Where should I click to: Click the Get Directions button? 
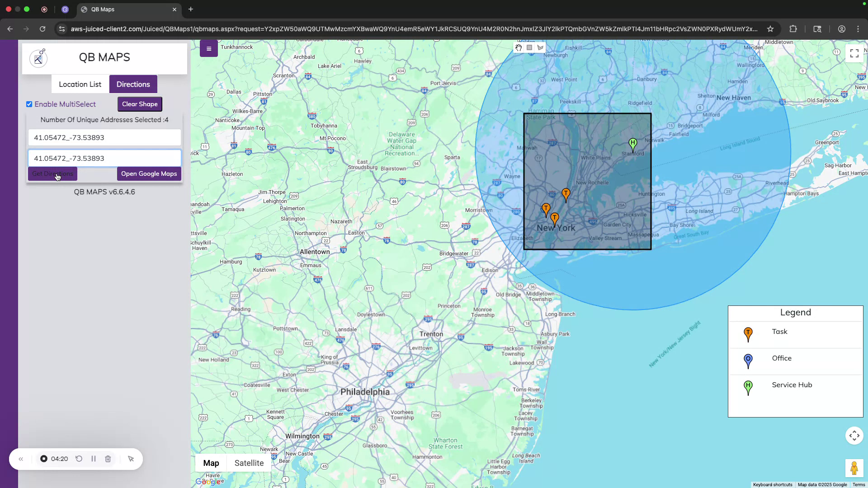pos(52,174)
